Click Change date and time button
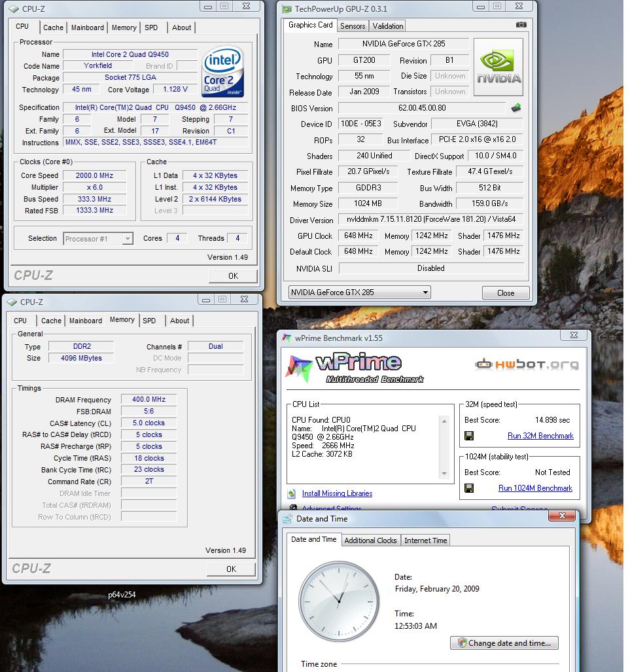The image size is (628, 672). point(504,643)
